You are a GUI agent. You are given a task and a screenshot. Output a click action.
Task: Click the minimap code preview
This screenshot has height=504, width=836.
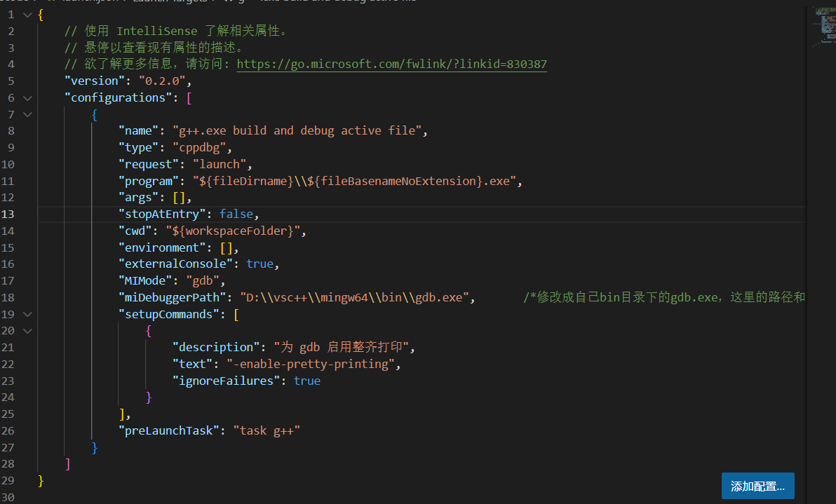coord(824,26)
